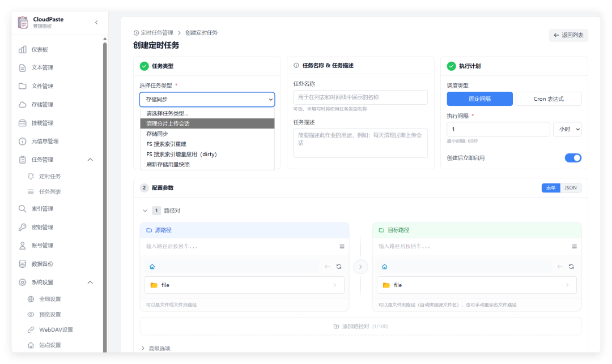Switch parameter view to JSON

pos(571,187)
